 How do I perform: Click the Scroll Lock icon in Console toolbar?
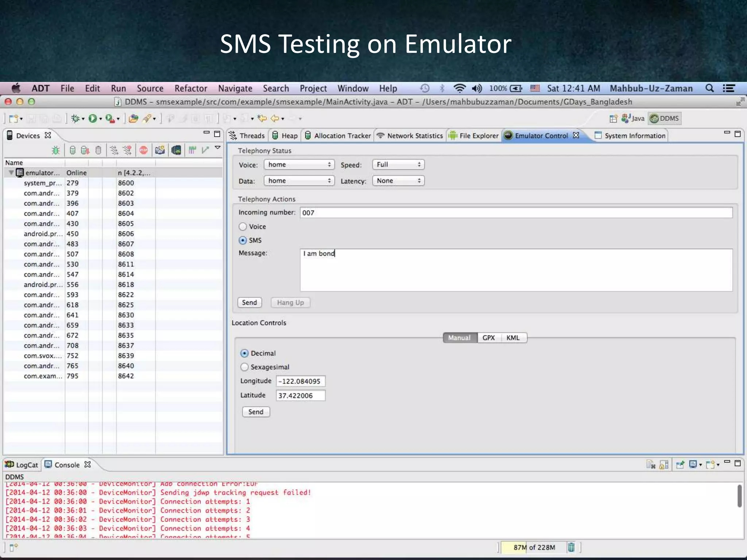[x=664, y=464]
